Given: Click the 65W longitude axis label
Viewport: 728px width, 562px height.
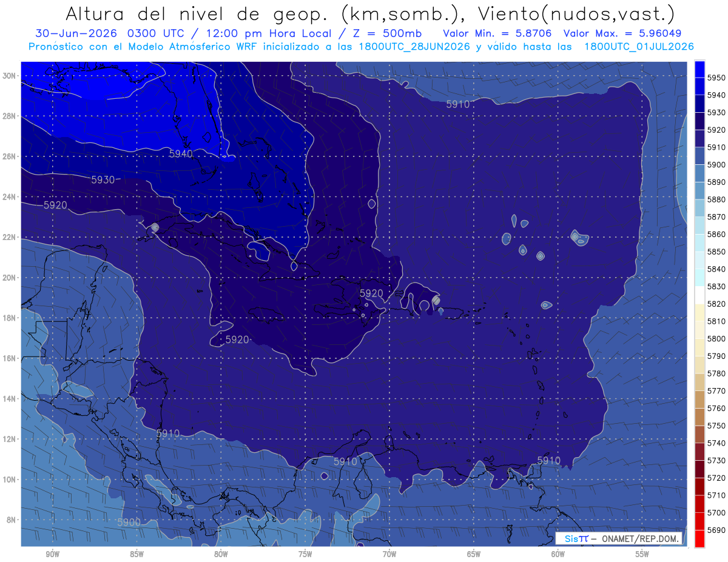Looking at the screenshot, I should pyautogui.click(x=474, y=554).
